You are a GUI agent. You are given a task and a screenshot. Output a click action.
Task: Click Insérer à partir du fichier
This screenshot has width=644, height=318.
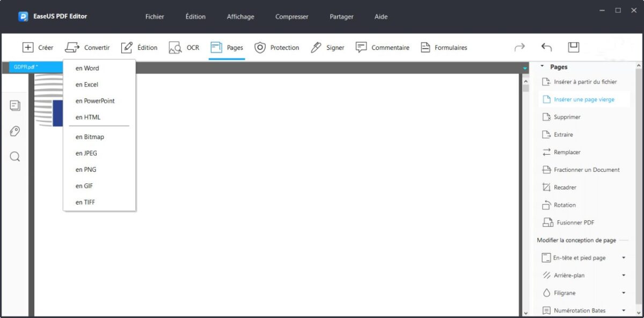[x=580, y=82]
